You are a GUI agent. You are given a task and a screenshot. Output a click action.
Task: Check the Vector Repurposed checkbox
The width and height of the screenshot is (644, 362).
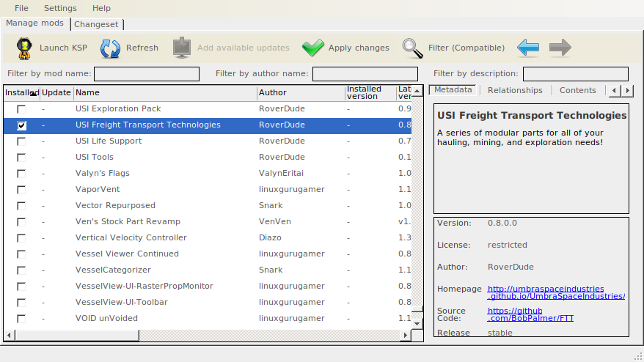click(21, 206)
